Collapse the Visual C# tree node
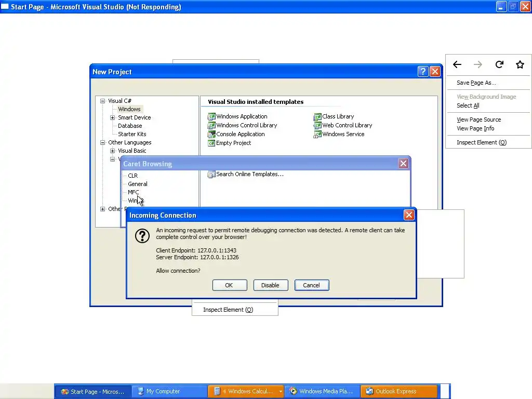Image resolution: width=532 pixels, height=399 pixels. pyautogui.click(x=102, y=101)
